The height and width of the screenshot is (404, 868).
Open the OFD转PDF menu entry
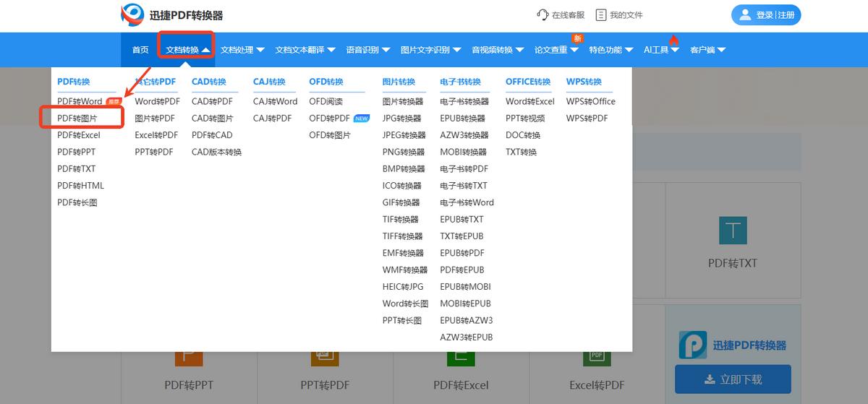(329, 119)
